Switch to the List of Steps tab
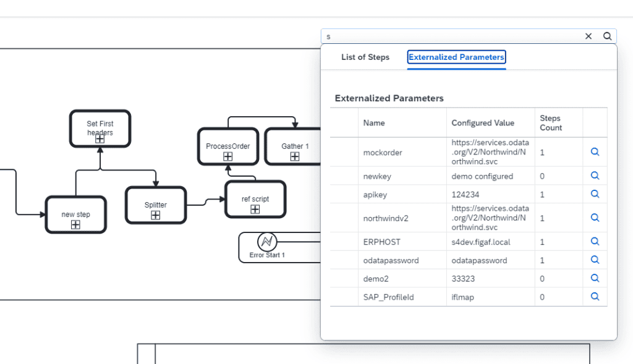This screenshot has width=633, height=364. pyautogui.click(x=365, y=57)
